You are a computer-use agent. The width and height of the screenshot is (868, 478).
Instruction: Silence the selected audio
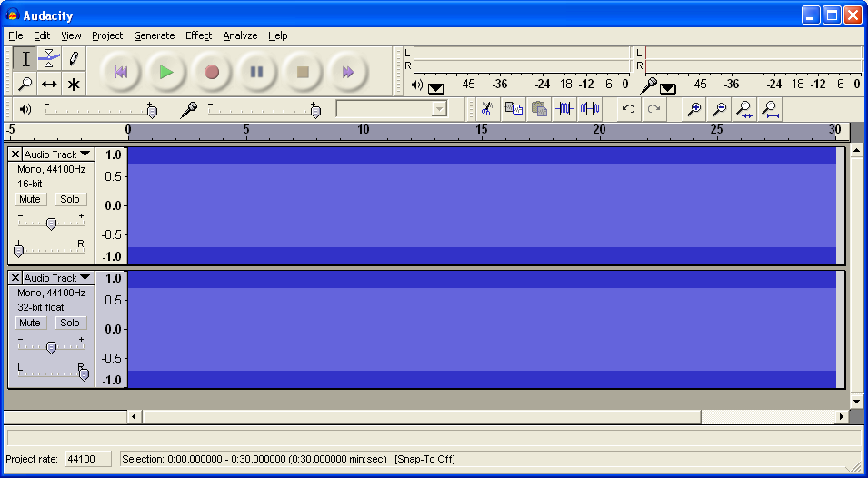[590, 109]
